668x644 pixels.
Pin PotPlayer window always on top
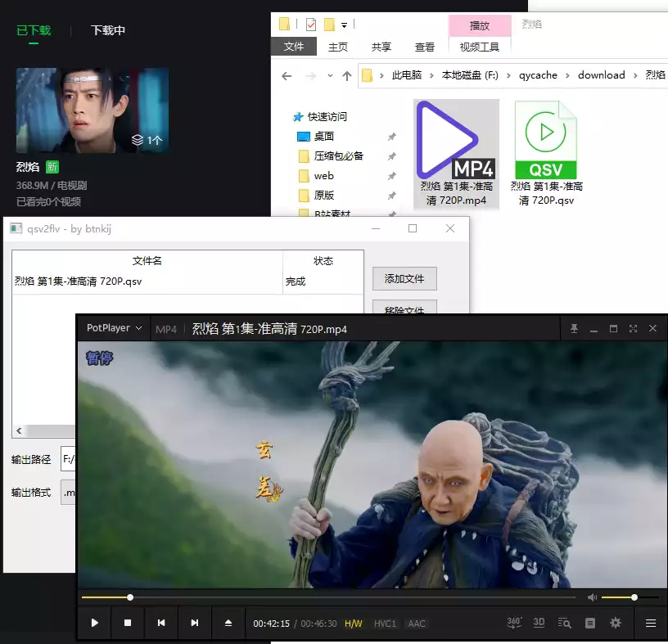click(x=574, y=328)
